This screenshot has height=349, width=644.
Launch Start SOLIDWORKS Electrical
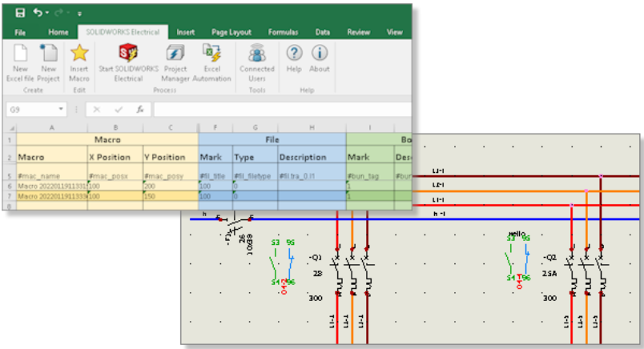[128, 62]
